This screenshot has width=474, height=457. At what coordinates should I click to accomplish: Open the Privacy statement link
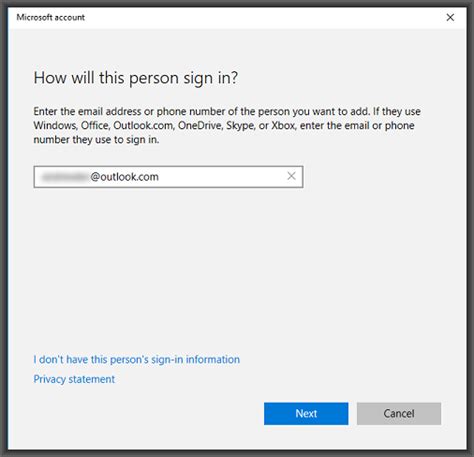point(74,379)
